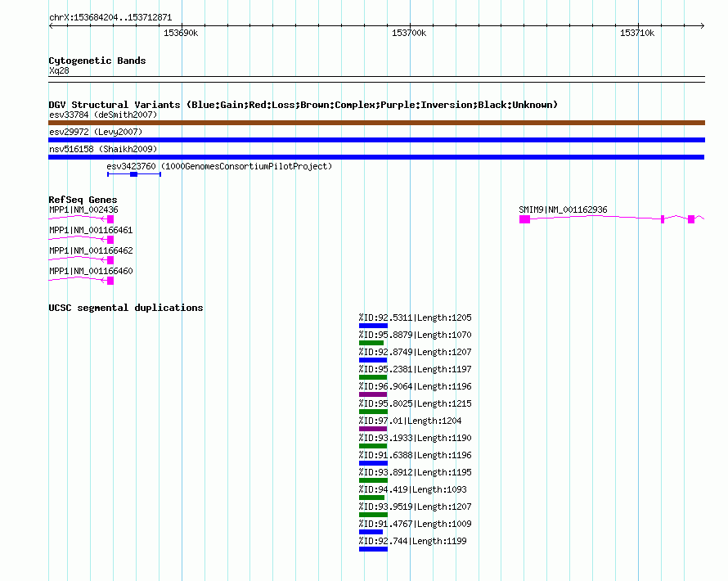Click the %ID:93.9519|Length:1207 label
The height and width of the screenshot is (581, 728).
415,507
